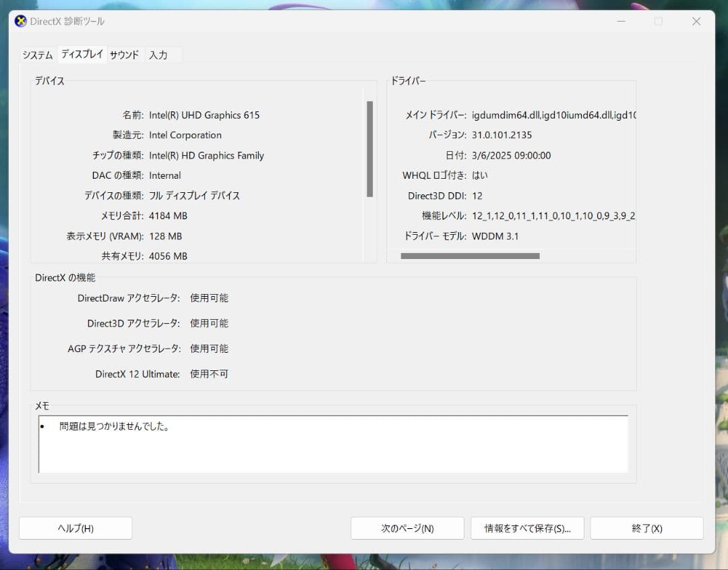728x570 pixels.
Task: Click the Intel(R) UHD Graphics 615 name value
Action: pyautogui.click(x=205, y=115)
